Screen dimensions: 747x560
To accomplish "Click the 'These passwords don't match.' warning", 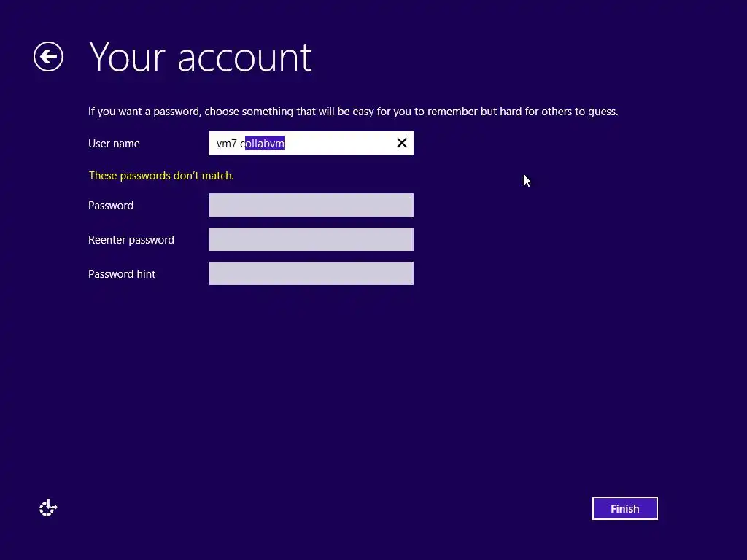I will [x=161, y=176].
